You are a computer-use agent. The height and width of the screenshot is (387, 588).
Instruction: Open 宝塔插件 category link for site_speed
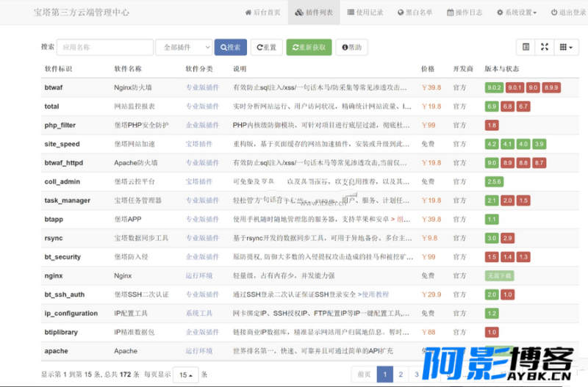pos(198,144)
